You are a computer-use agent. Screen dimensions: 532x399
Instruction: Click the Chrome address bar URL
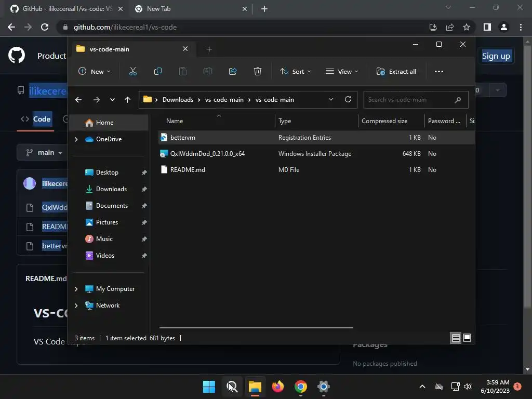tap(125, 27)
